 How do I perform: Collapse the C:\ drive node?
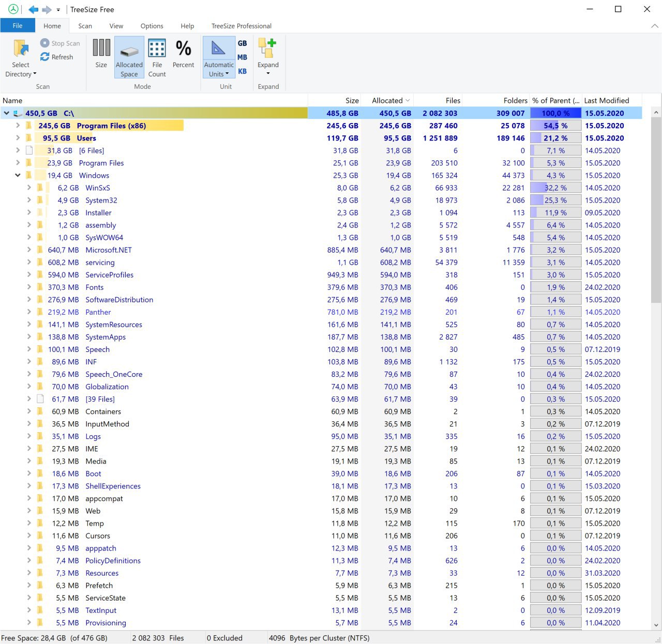pyautogui.click(x=7, y=113)
